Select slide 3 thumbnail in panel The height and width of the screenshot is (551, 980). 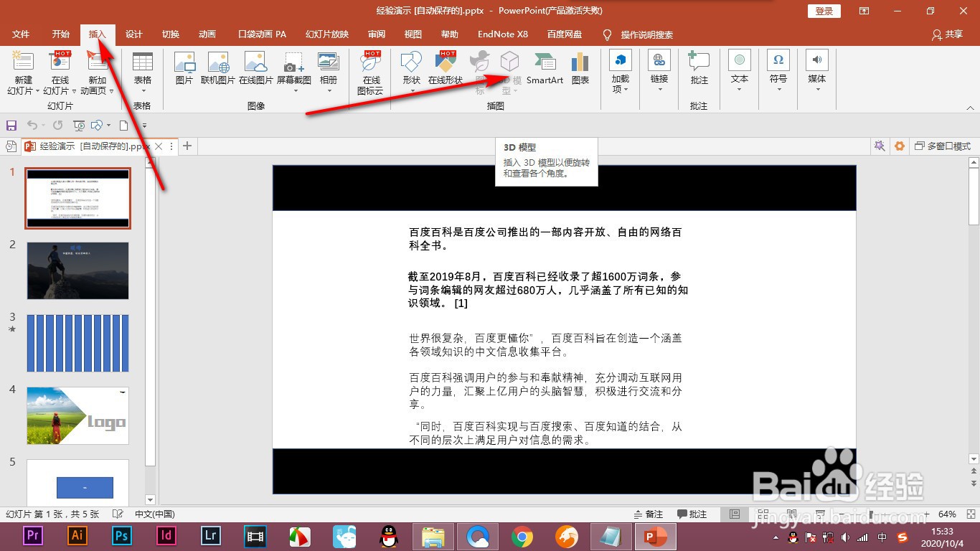pos(77,343)
